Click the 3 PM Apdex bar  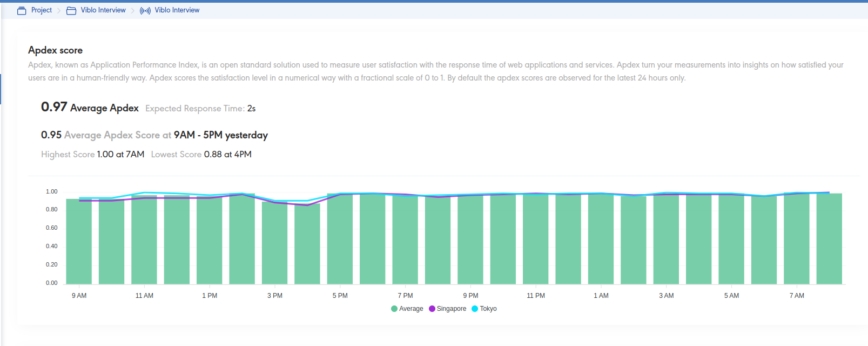[x=275, y=243]
